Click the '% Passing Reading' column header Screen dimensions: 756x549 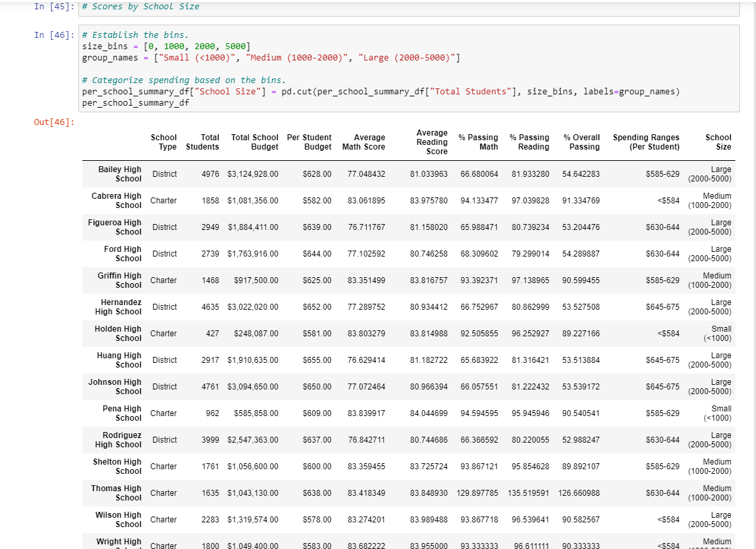coord(529,142)
